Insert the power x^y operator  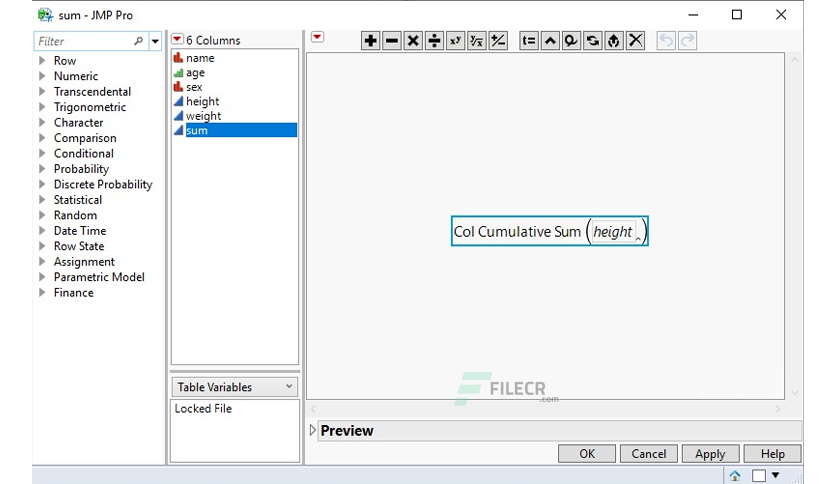click(455, 41)
